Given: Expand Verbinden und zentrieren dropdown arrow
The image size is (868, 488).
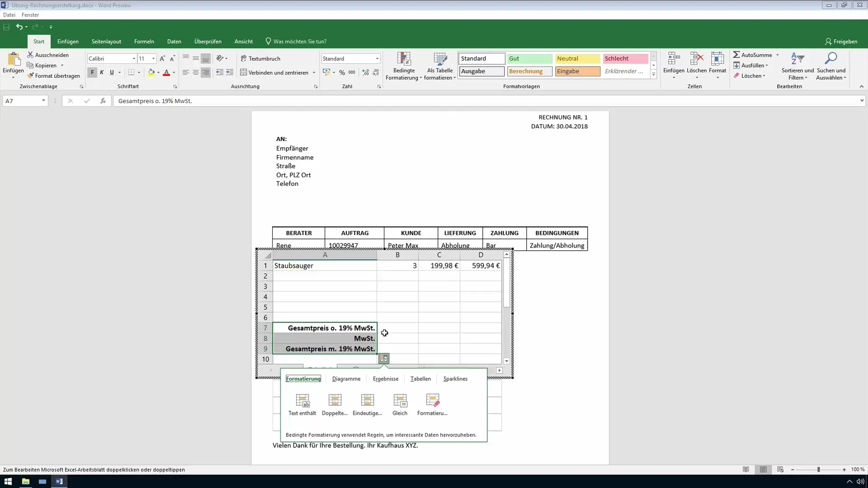Looking at the screenshot, I should click(x=314, y=73).
